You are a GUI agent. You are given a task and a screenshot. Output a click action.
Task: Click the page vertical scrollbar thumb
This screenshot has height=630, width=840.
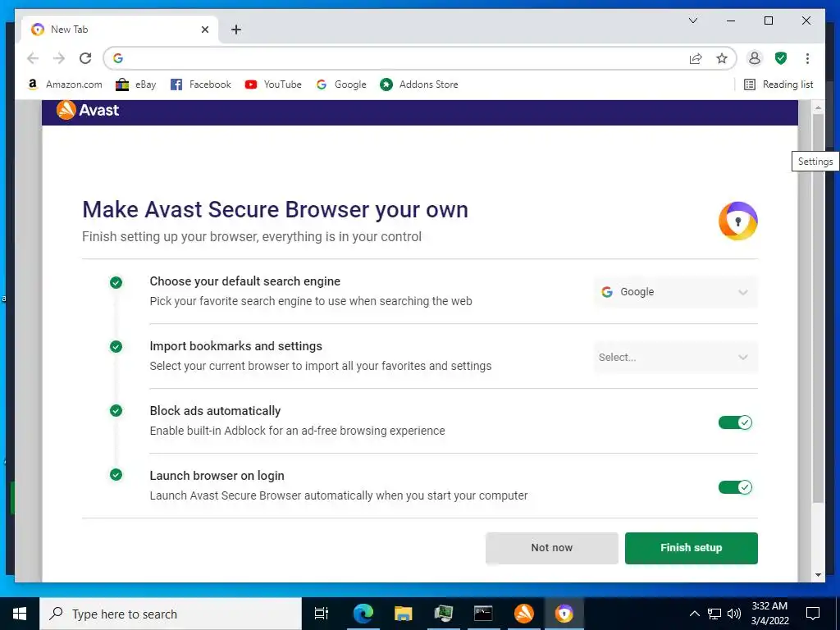[818, 308]
